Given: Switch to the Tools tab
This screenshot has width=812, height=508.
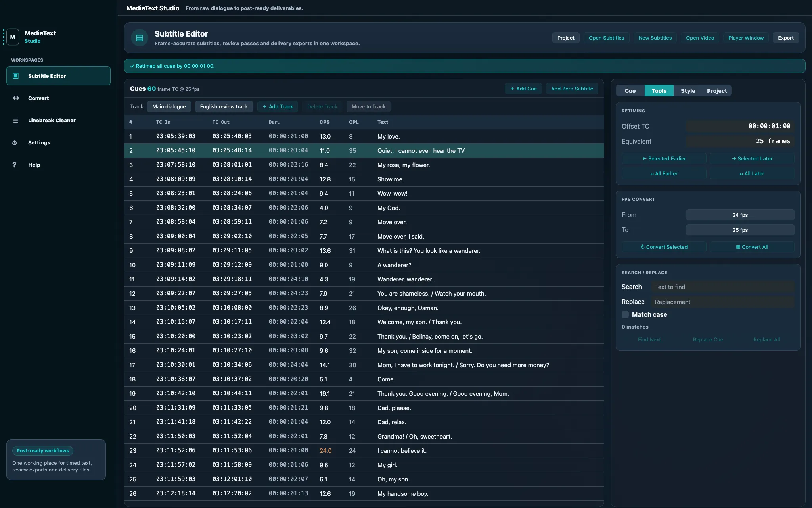Looking at the screenshot, I should coord(659,90).
